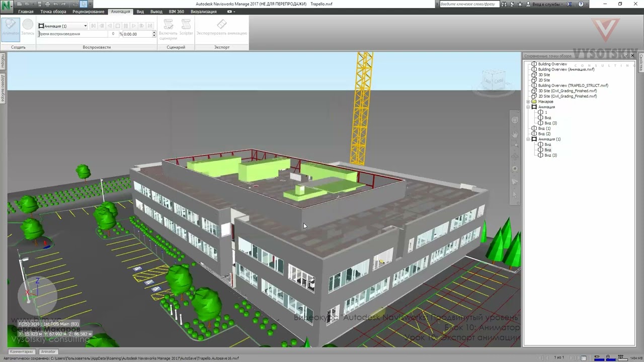The image size is (644, 362).
Task: Open the Визуализация ribbon tab
Action: coord(203,12)
